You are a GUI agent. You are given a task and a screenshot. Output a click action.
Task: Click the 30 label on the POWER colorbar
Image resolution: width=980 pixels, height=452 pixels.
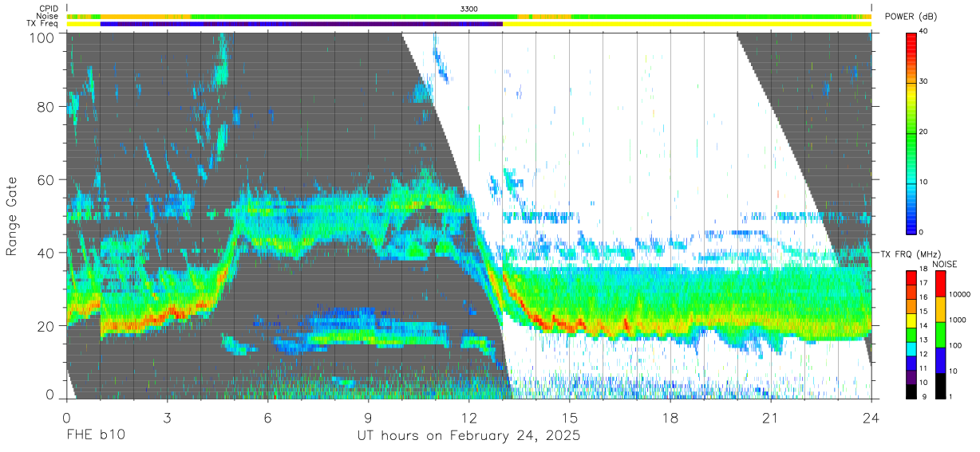pos(925,82)
